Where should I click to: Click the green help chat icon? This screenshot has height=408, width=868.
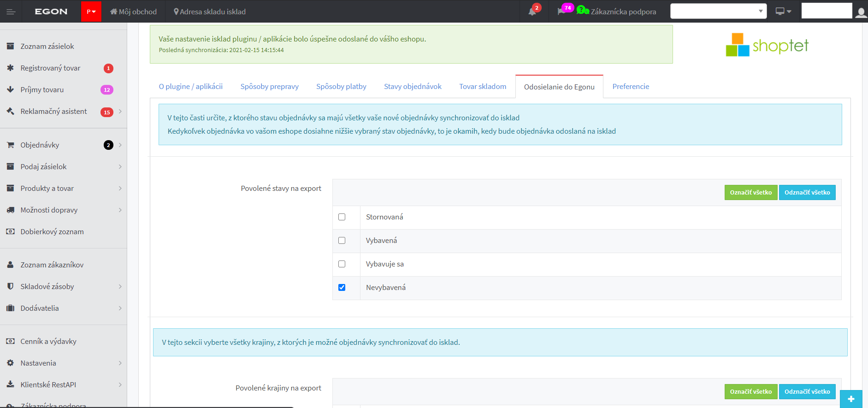coord(583,10)
